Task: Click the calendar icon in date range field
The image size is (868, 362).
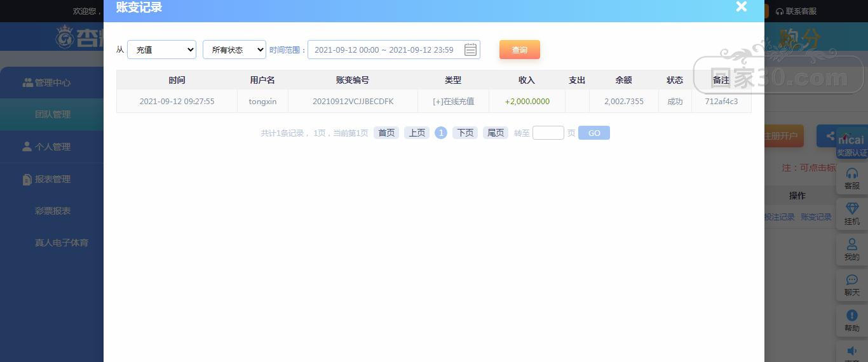Action: (470, 50)
